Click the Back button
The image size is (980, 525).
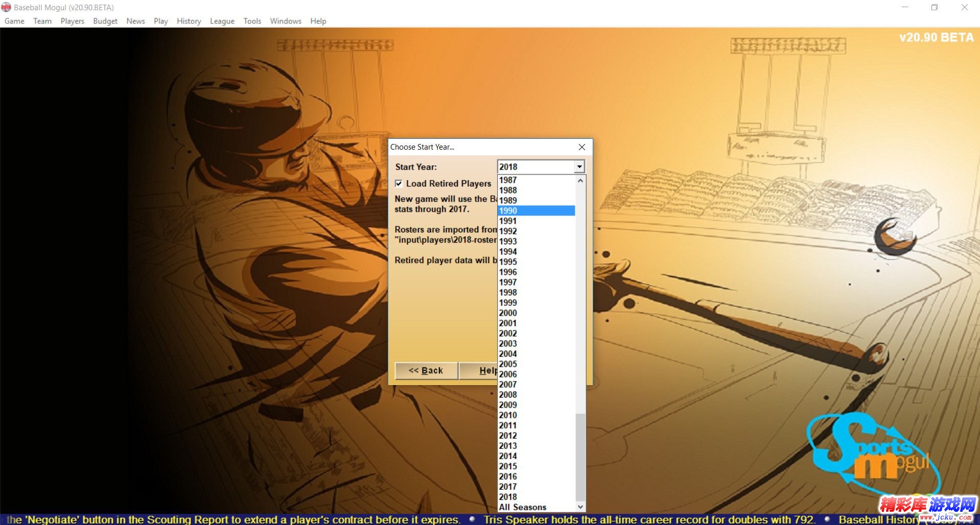426,371
